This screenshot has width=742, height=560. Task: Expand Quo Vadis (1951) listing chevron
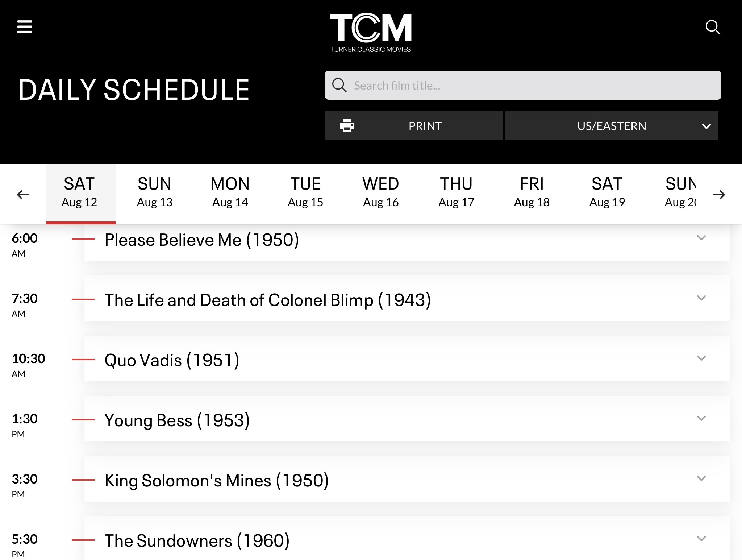(x=701, y=358)
